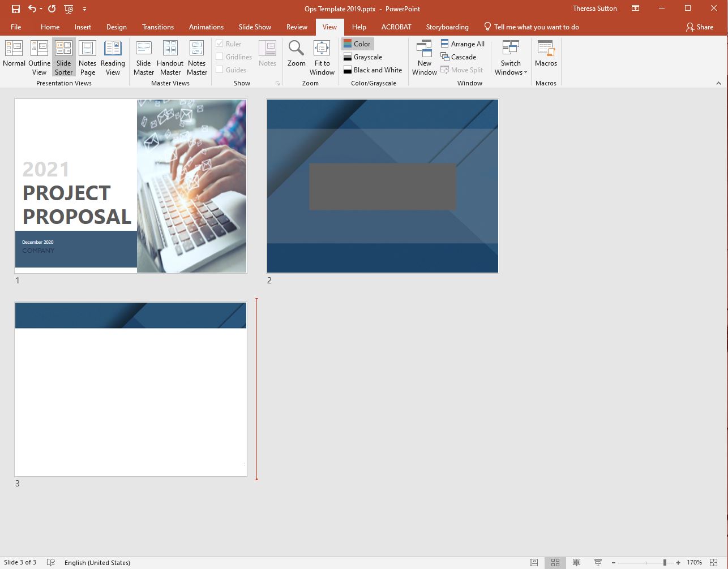Click the zoom slider in the status bar
This screenshot has width=728, height=569.
(645, 563)
